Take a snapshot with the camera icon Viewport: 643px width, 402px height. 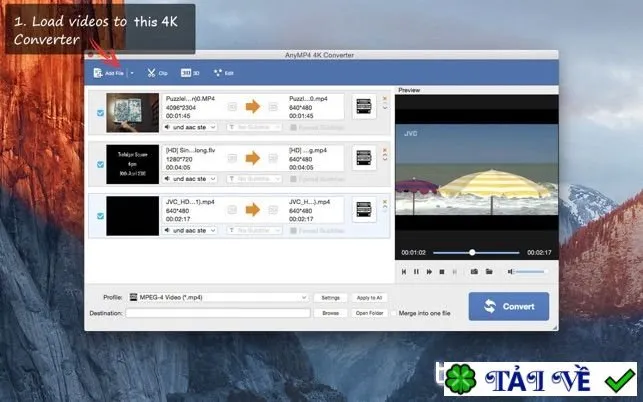[x=474, y=272]
